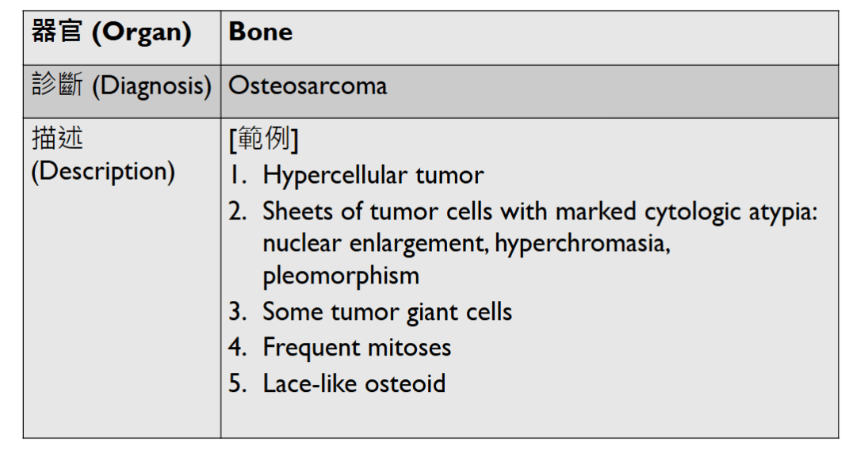Click the (Description) label text
Viewport: 868px width, 449px height.
pyautogui.click(x=102, y=171)
